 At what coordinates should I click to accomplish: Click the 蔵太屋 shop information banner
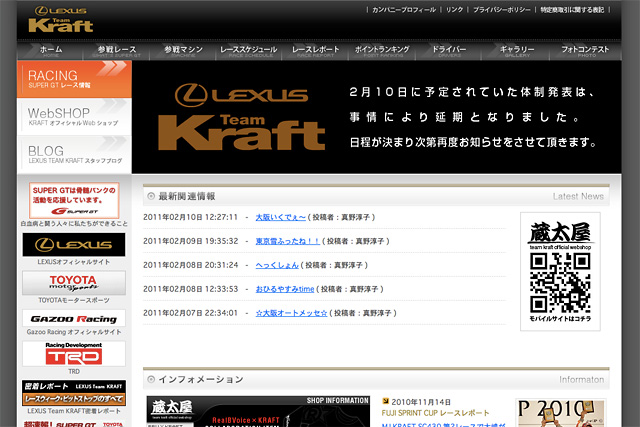point(257,410)
